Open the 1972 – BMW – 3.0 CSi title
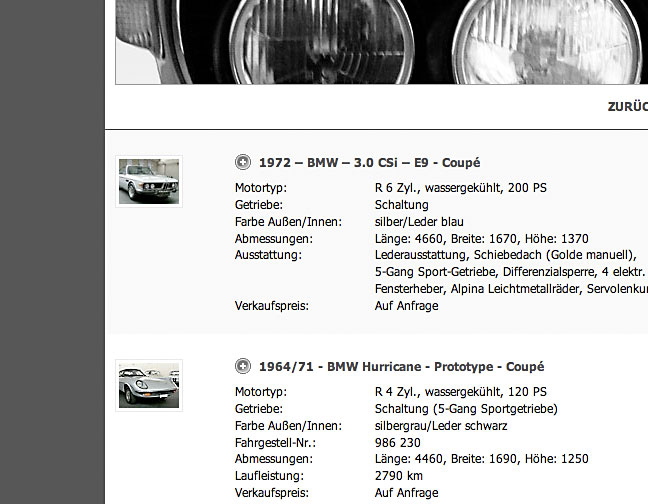 (369, 162)
